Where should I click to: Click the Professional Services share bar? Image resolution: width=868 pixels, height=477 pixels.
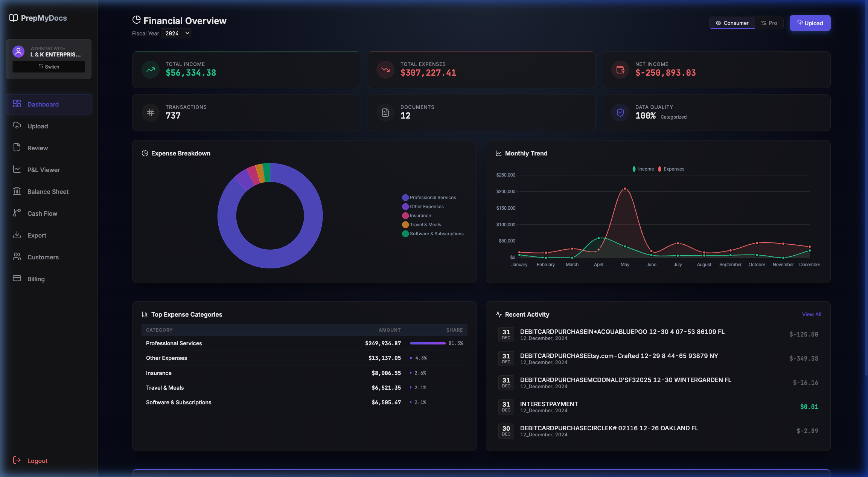pyautogui.click(x=427, y=343)
